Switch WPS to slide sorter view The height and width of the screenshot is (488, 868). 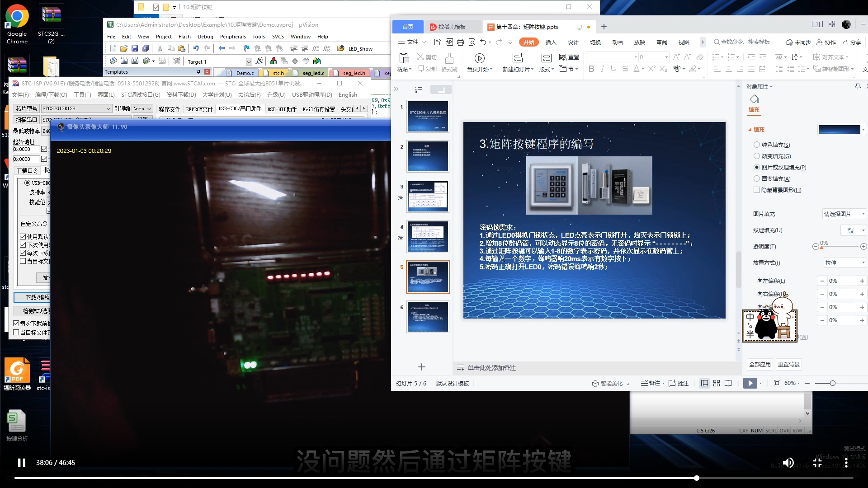click(x=717, y=383)
